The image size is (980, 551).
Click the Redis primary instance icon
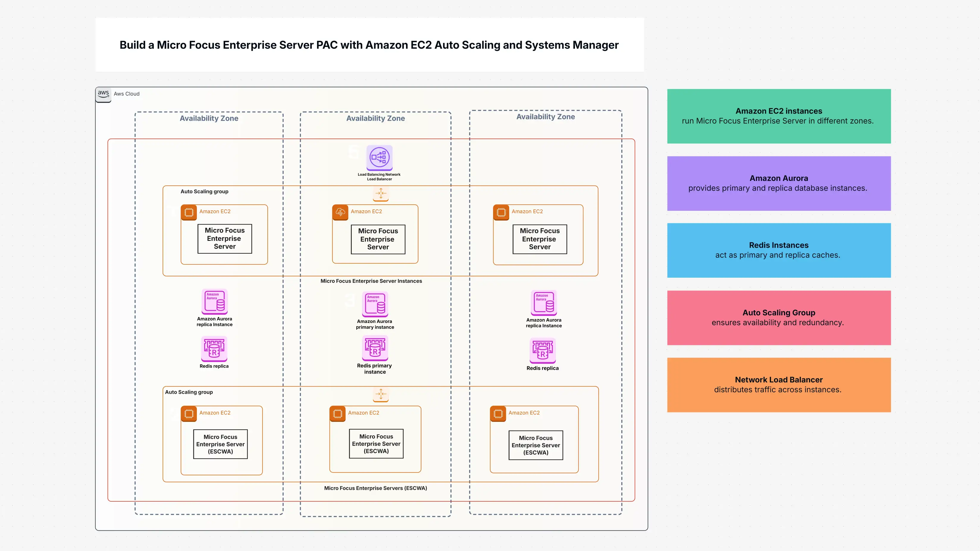pyautogui.click(x=375, y=348)
